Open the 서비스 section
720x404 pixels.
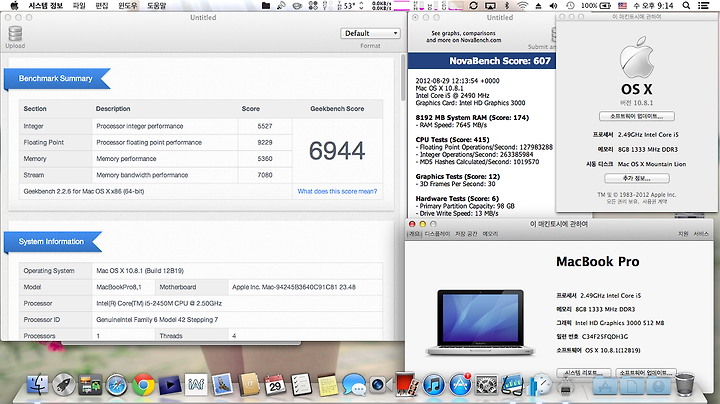[x=701, y=234]
